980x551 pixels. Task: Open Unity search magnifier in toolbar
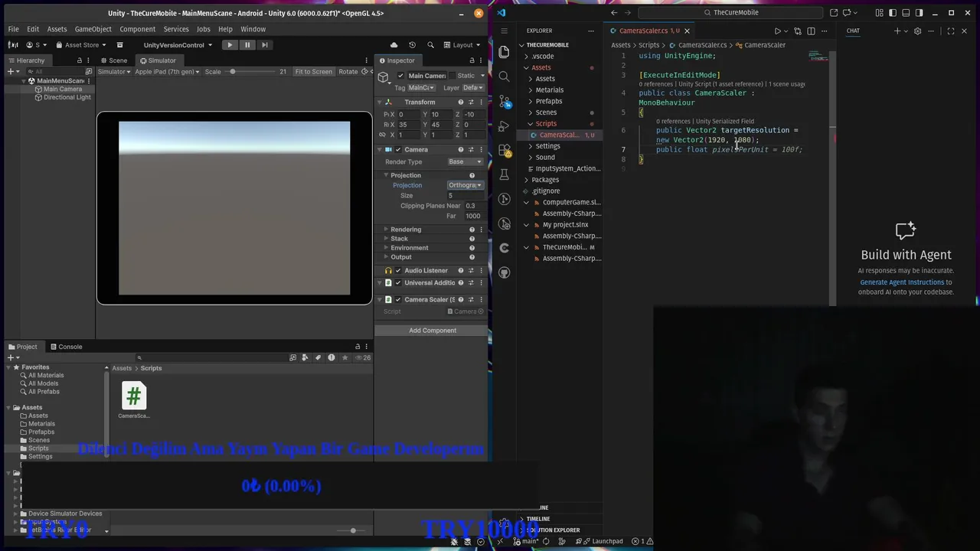430,44
